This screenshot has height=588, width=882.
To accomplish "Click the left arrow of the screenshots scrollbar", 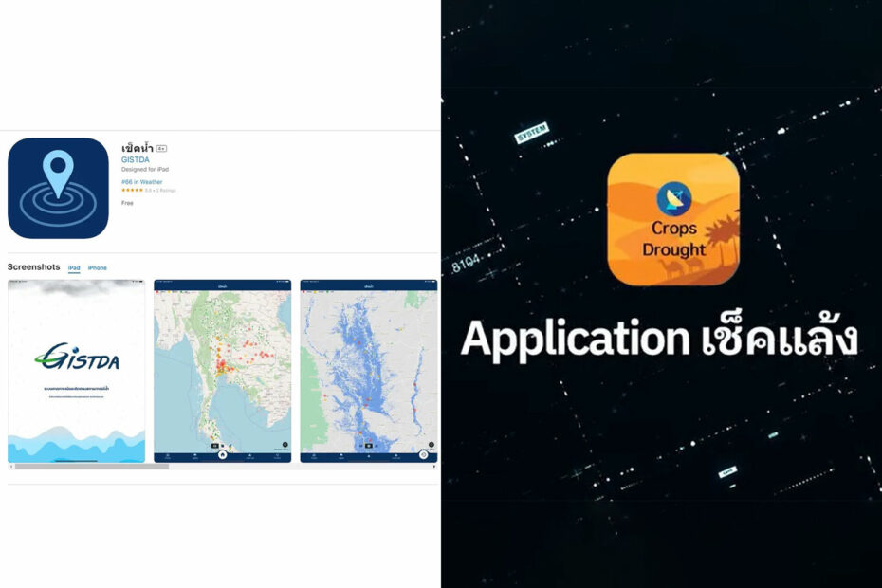I will (10, 467).
